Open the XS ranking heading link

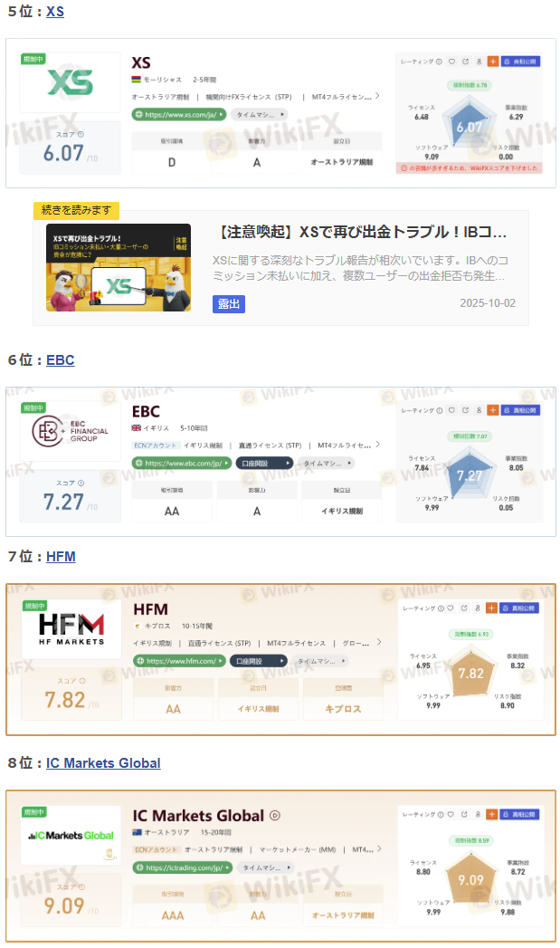[55, 12]
